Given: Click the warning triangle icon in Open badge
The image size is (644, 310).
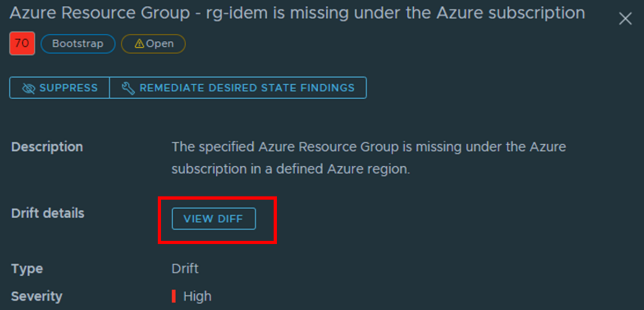Looking at the screenshot, I should pyautogui.click(x=140, y=44).
